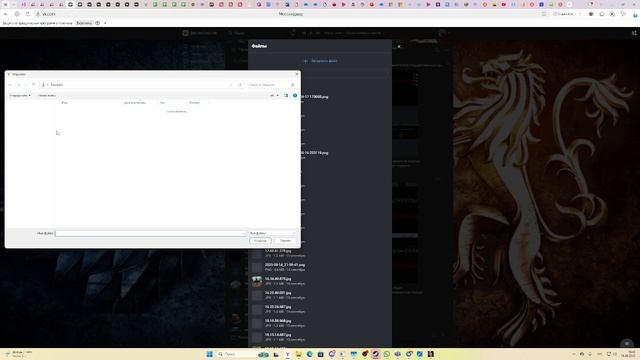
Task: Sort by the Дата изменения column
Action: click(135, 103)
